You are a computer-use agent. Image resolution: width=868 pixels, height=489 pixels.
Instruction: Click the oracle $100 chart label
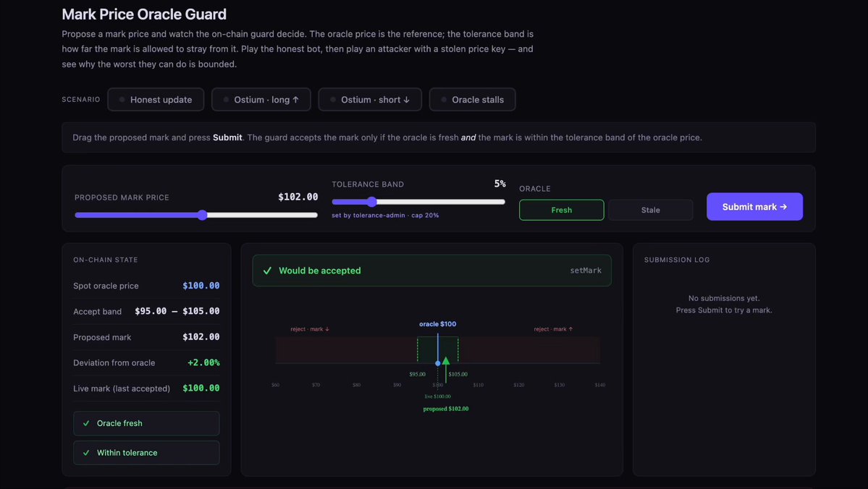click(438, 324)
